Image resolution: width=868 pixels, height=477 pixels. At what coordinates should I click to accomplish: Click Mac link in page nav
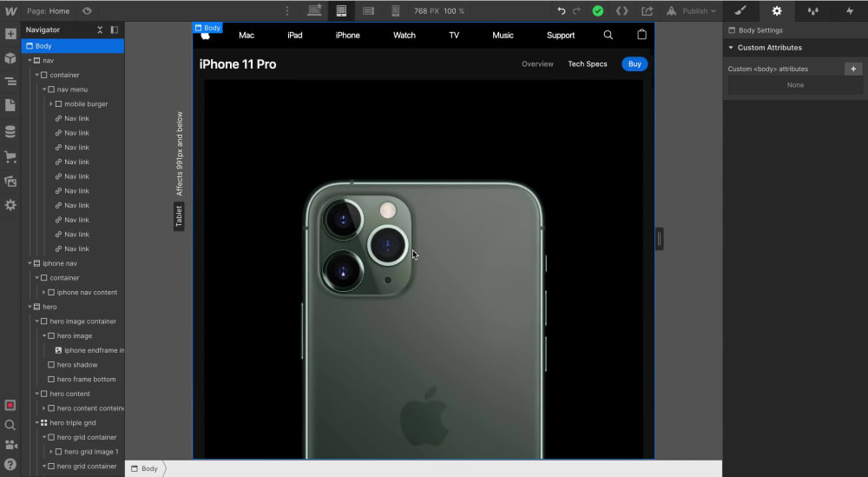coord(247,35)
